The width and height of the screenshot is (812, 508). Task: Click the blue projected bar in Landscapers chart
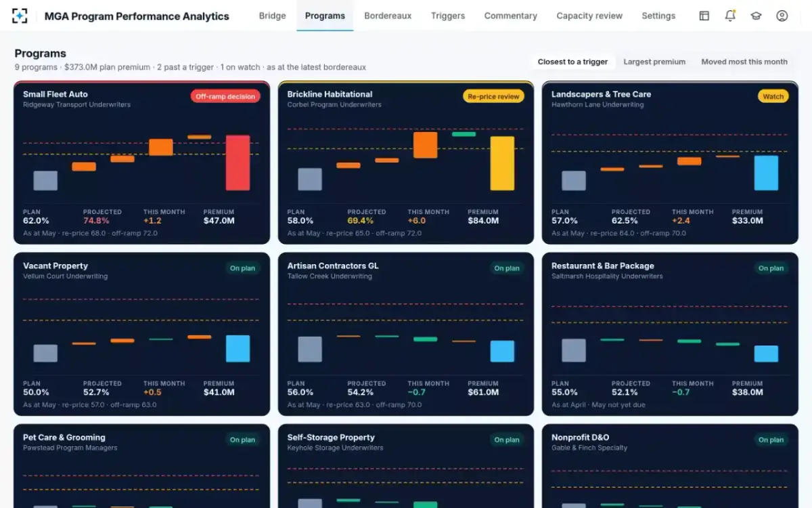[766, 173]
